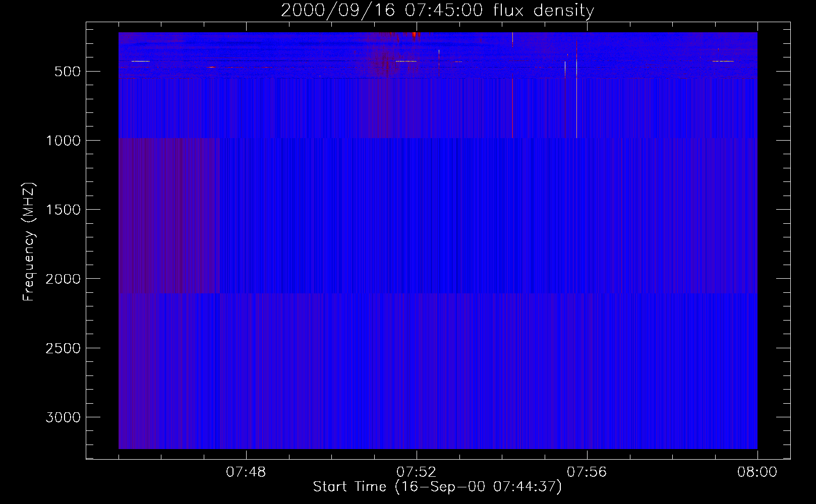Click the plot title '2000/09/16 07:45:00 flux density'

[437, 11]
